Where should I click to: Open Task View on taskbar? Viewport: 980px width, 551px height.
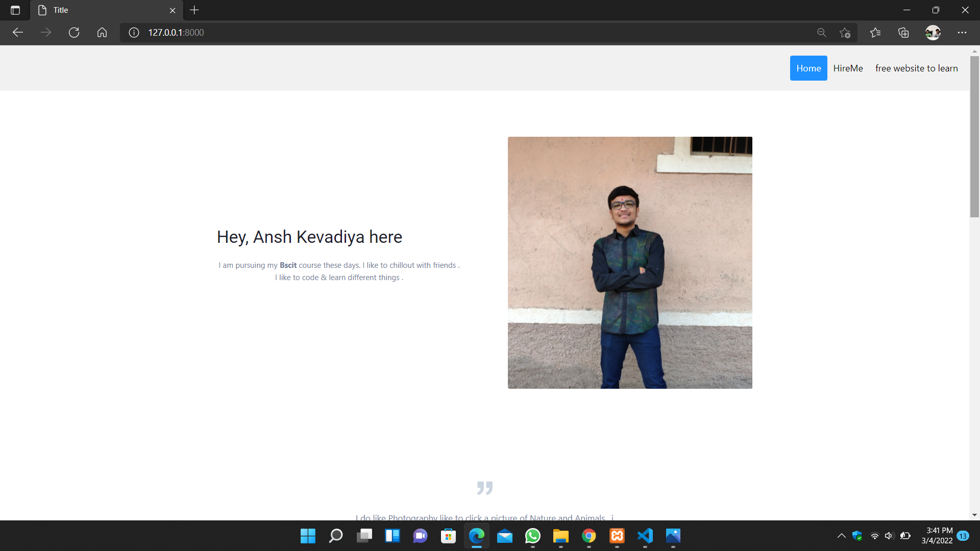[x=364, y=536]
